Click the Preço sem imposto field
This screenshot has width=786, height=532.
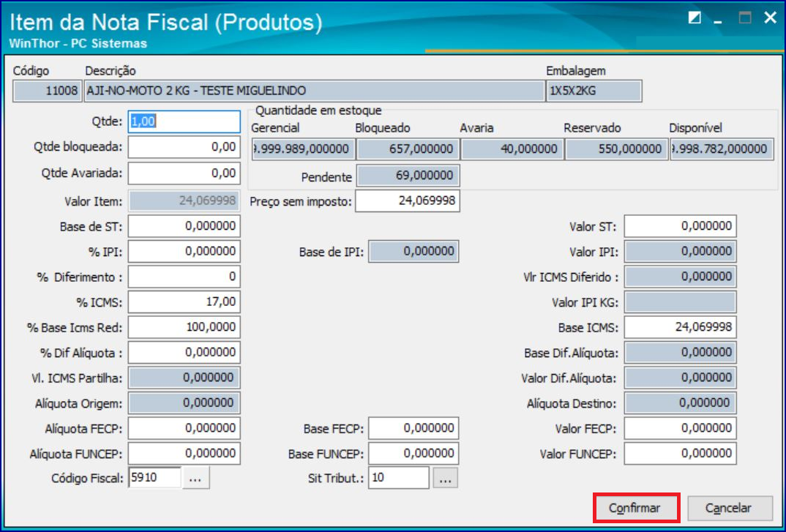click(x=408, y=201)
